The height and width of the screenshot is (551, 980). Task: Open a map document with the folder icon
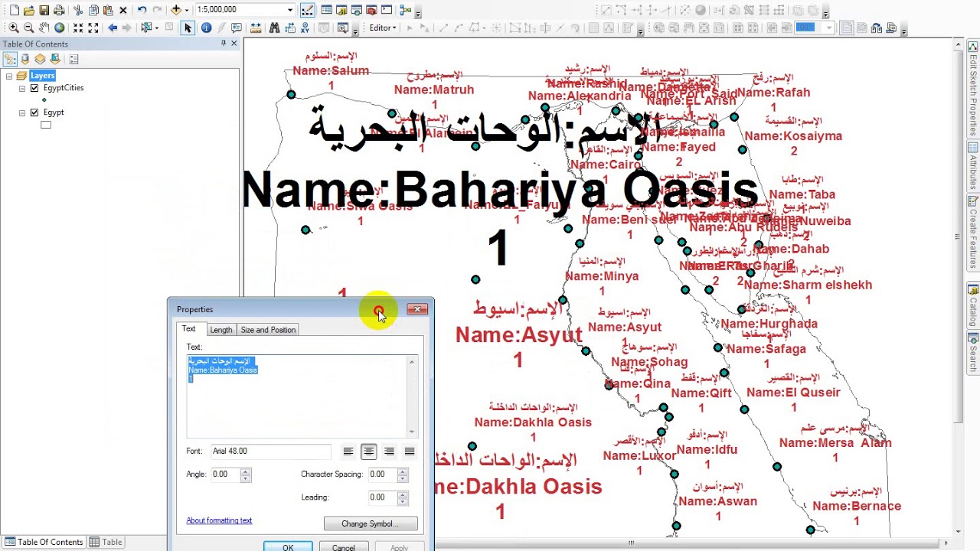(x=29, y=10)
